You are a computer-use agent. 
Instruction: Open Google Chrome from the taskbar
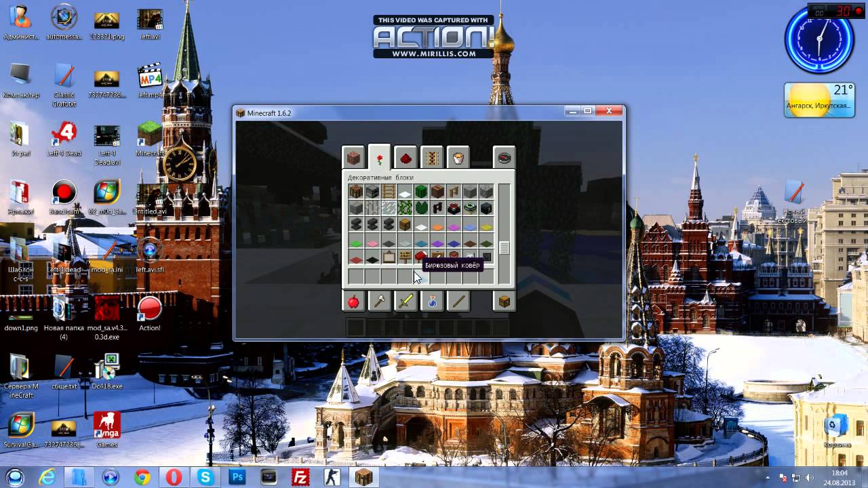point(142,477)
